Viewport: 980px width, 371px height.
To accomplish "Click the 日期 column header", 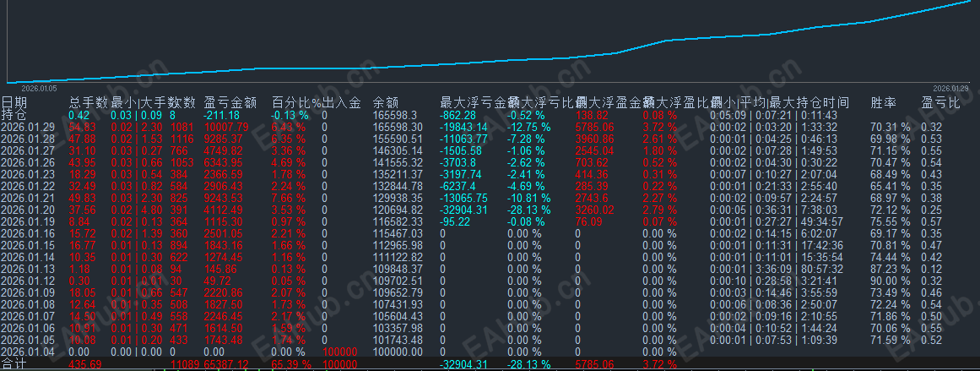I will [x=14, y=102].
